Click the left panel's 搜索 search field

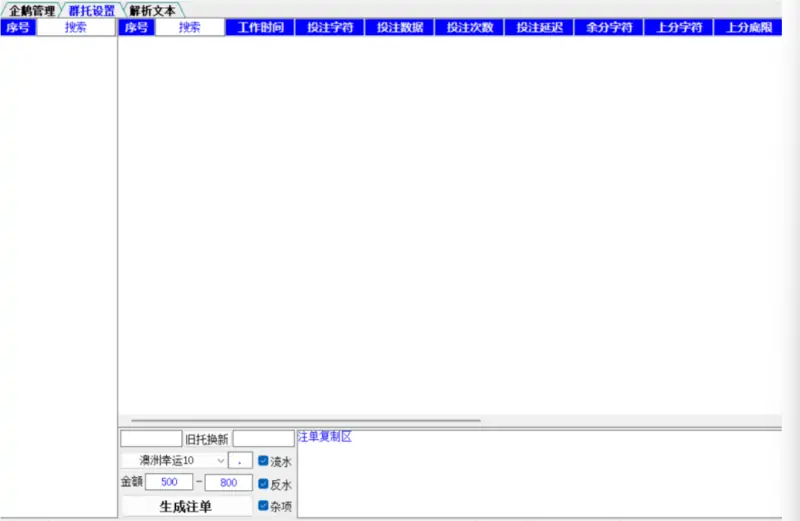tap(76, 28)
